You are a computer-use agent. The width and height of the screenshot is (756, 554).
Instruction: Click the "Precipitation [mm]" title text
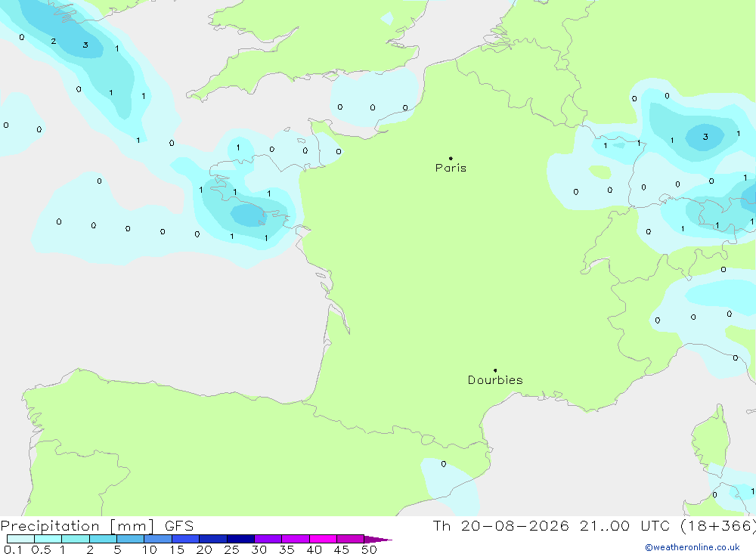pyautogui.click(x=77, y=526)
